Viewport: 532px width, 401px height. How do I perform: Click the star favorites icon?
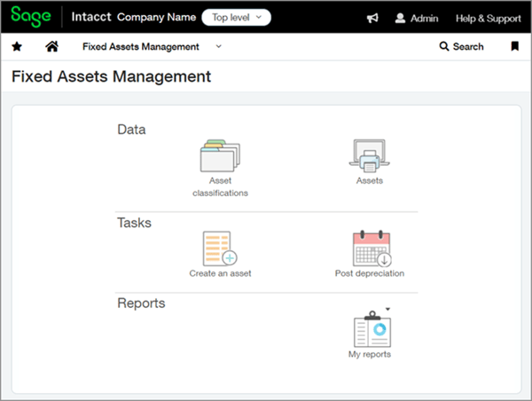coord(17,47)
